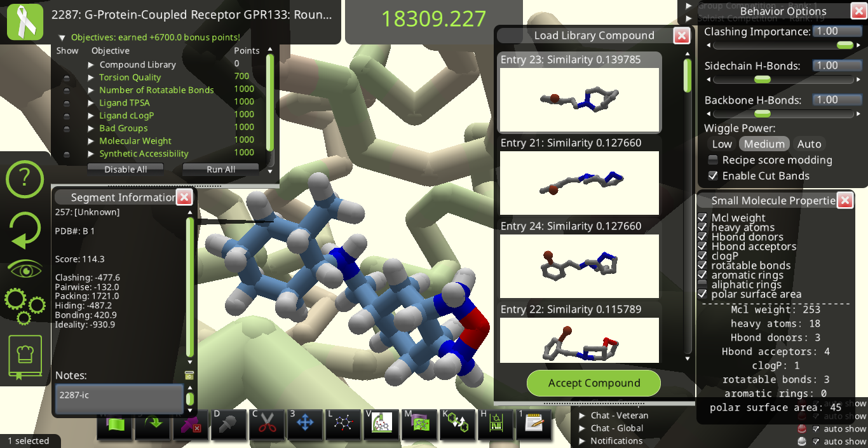Select the red scissors cut tool
The width and height of the screenshot is (868, 448).
pos(267,423)
